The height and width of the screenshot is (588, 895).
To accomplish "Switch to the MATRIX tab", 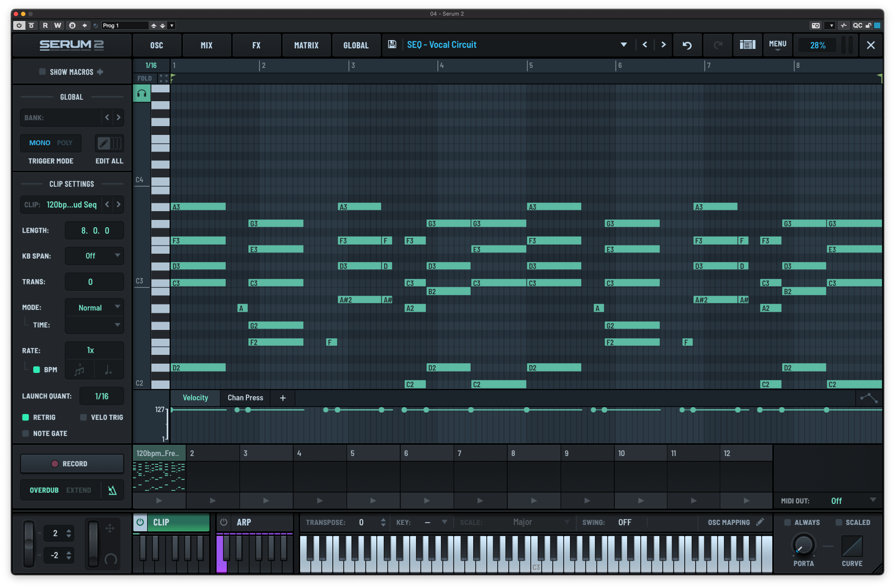I will pyautogui.click(x=306, y=45).
